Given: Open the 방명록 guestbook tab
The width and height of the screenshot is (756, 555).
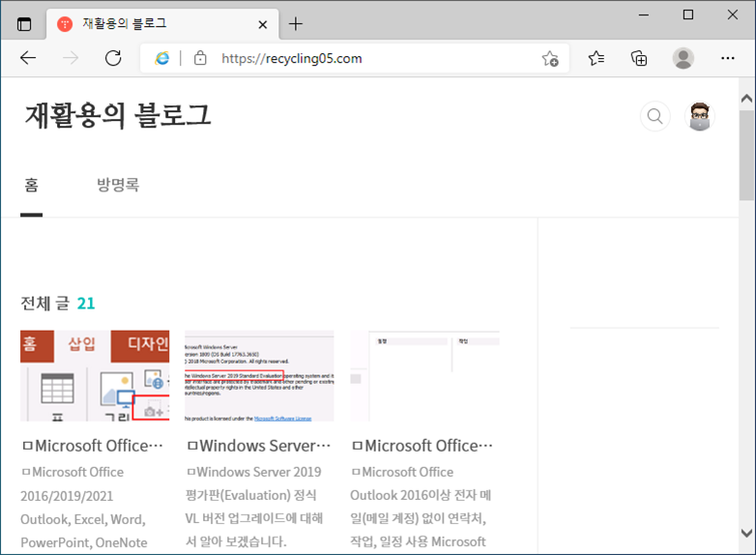Looking at the screenshot, I should [x=118, y=185].
